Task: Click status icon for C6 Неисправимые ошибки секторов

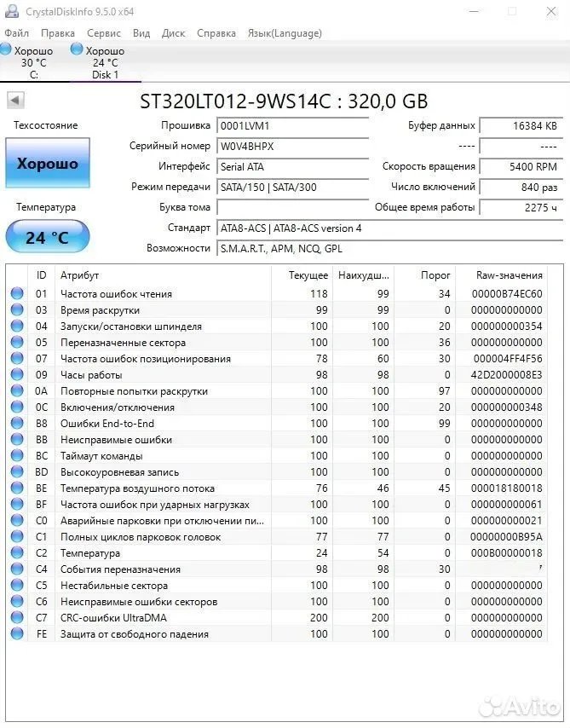Action: (x=17, y=601)
